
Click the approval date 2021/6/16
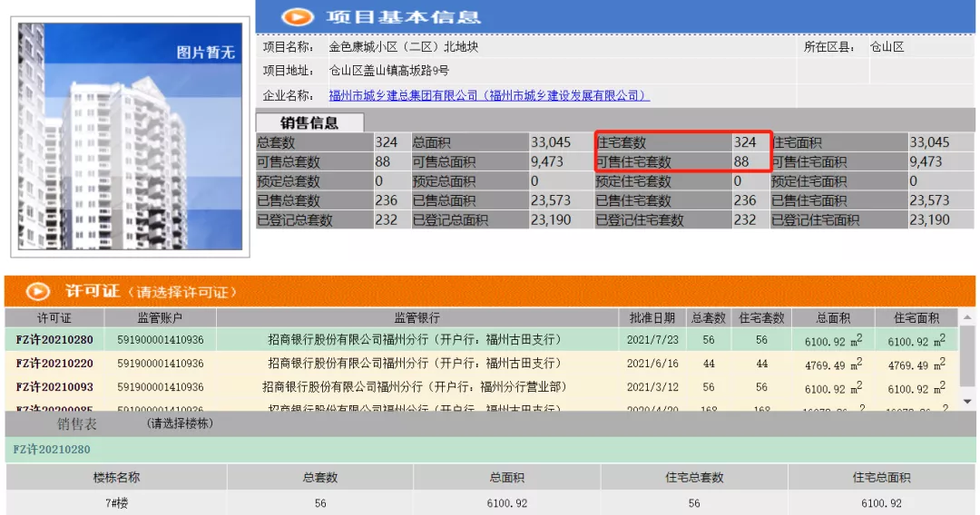point(652,364)
